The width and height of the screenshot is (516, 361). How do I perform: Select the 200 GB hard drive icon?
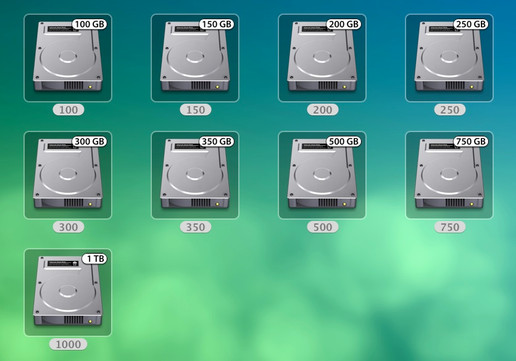322,58
